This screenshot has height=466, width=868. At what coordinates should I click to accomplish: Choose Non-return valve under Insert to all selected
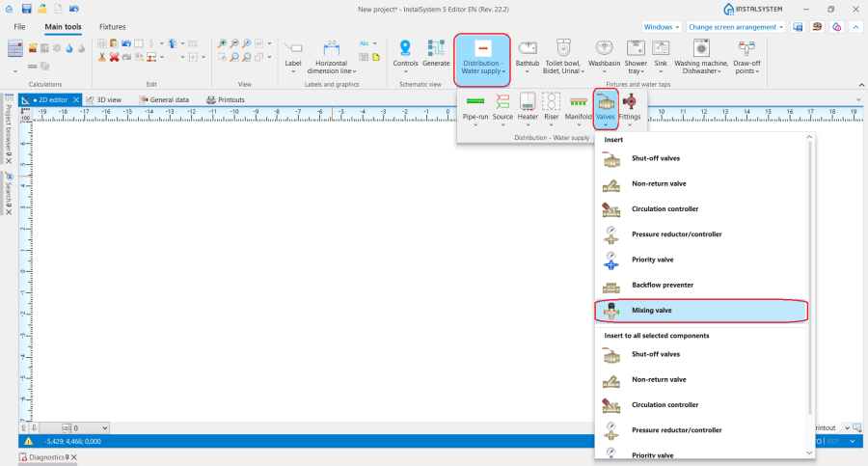pyautogui.click(x=701, y=380)
